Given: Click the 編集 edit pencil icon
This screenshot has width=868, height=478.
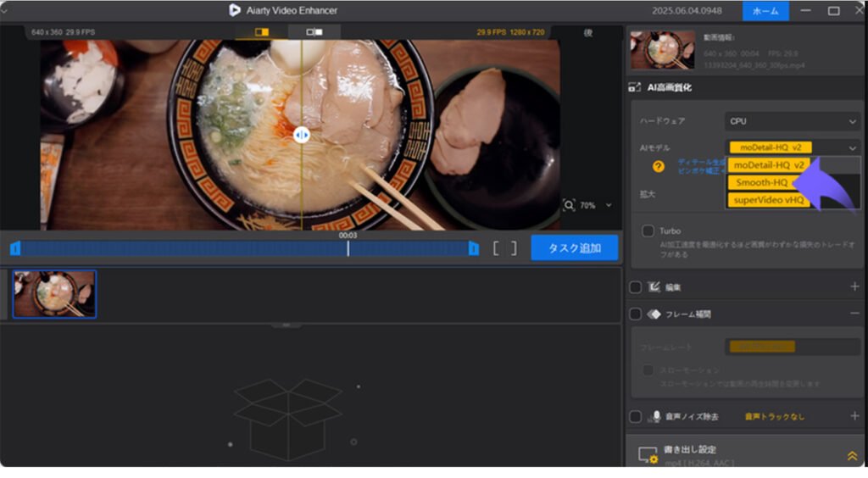Looking at the screenshot, I should pos(654,286).
